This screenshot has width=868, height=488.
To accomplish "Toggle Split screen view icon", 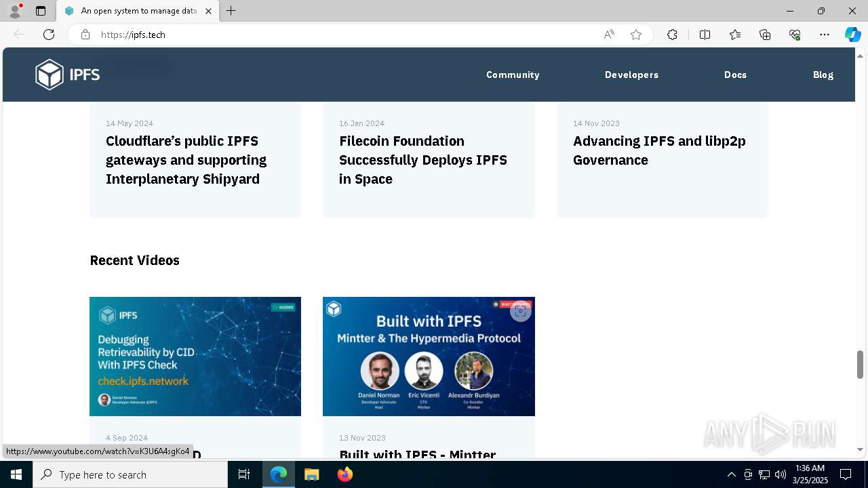I will click(x=705, y=35).
